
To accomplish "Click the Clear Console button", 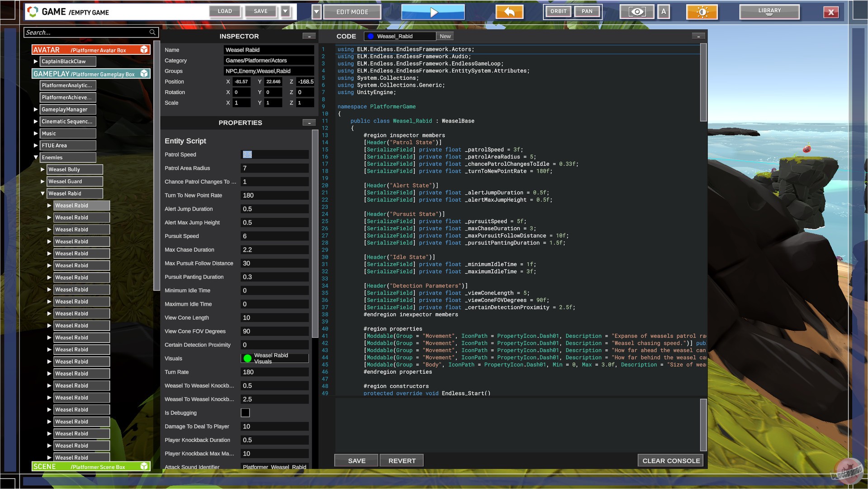I will pyautogui.click(x=671, y=460).
